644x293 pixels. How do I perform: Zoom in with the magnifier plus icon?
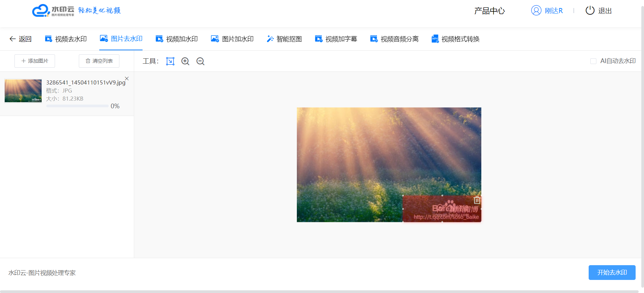point(185,61)
